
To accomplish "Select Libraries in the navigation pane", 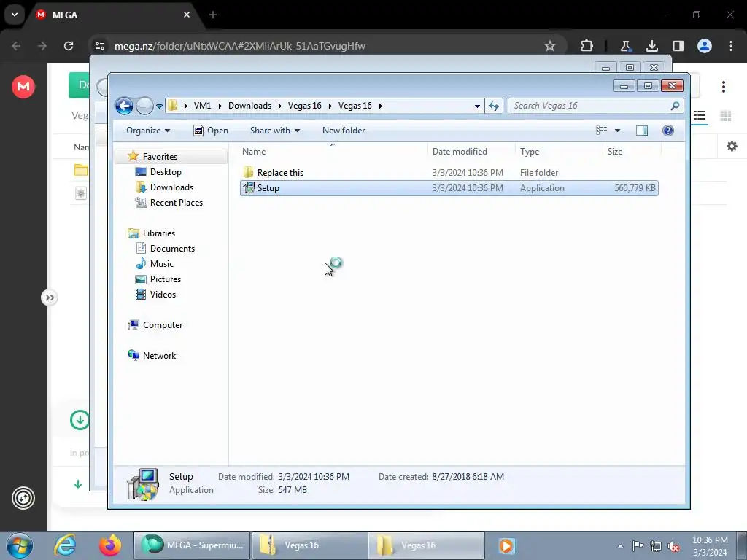I will click(158, 233).
